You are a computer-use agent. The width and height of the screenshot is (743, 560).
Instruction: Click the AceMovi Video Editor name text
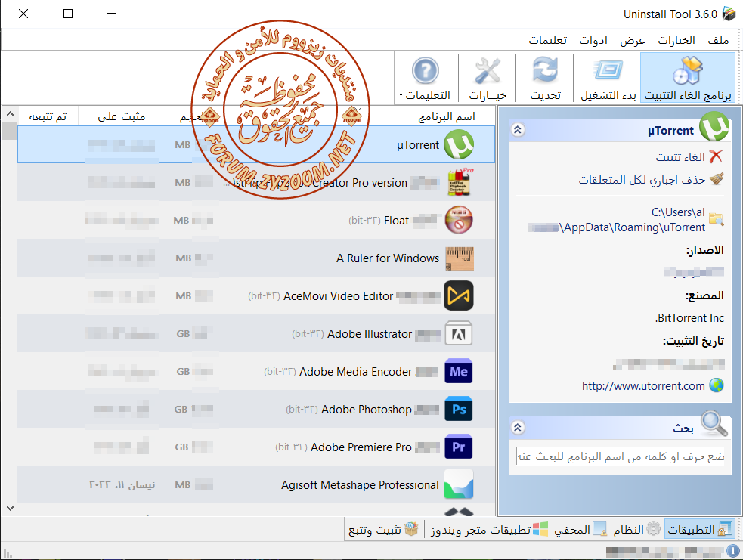tap(338, 296)
